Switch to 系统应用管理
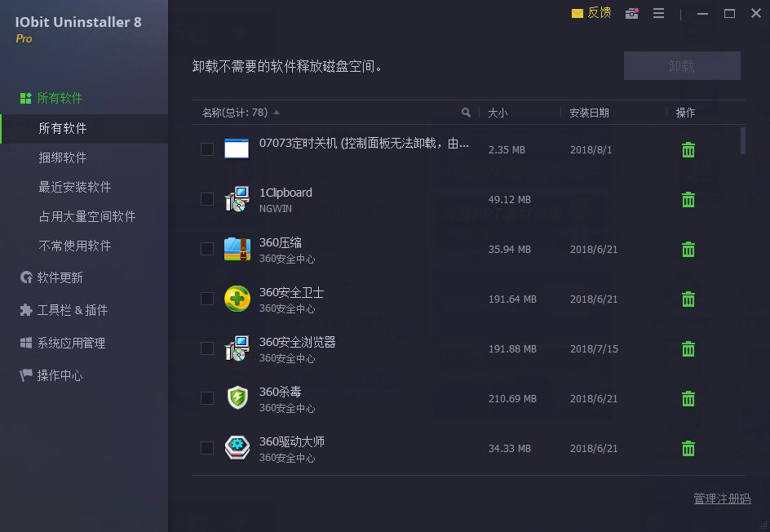 coord(71,343)
